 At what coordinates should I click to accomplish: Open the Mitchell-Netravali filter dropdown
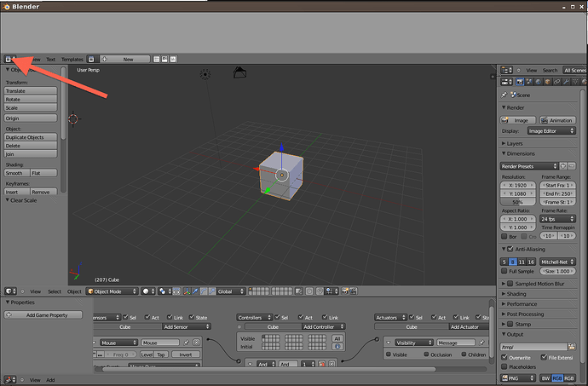pyautogui.click(x=557, y=262)
